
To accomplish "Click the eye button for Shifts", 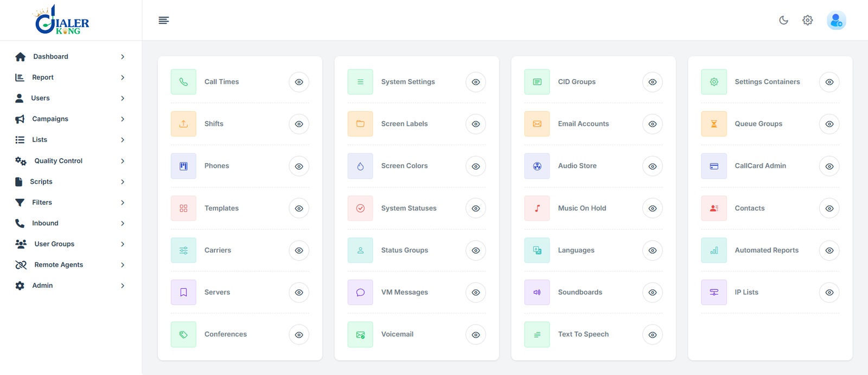I will click(x=299, y=124).
